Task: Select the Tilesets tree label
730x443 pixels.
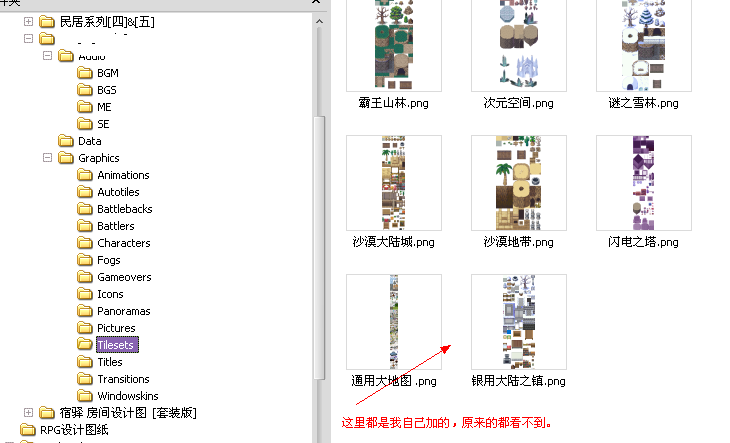Action: point(117,345)
